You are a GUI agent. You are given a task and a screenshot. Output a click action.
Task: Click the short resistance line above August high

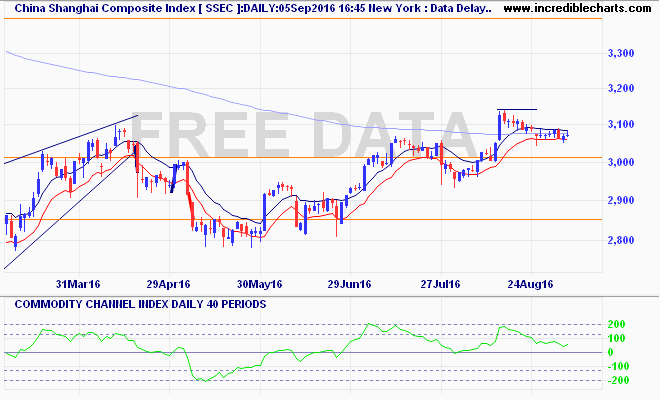point(517,109)
